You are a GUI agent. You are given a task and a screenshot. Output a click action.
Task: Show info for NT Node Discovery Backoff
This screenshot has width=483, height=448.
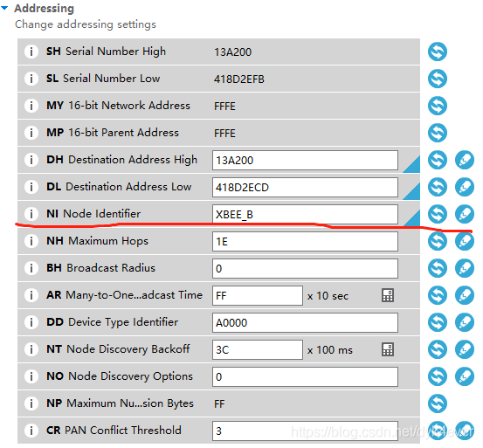pos(31,349)
